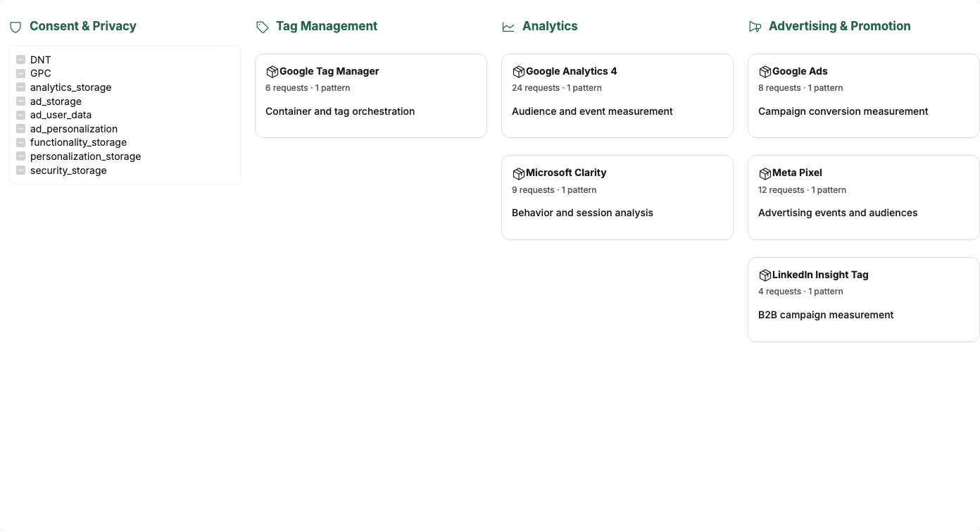
Task: Toggle the analytics_storage checkbox
Action: (x=21, y=87)
